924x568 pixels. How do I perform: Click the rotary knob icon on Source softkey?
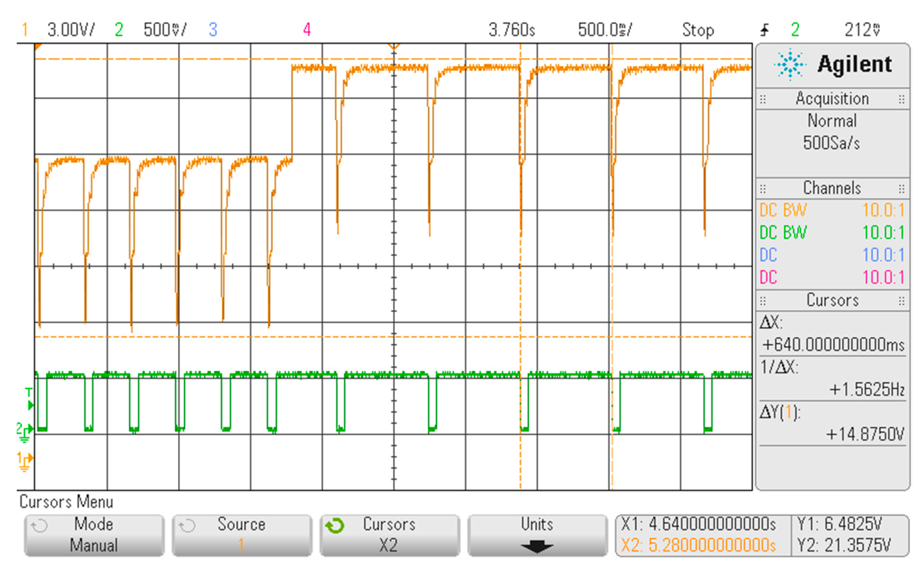click(x=187, y=525)
